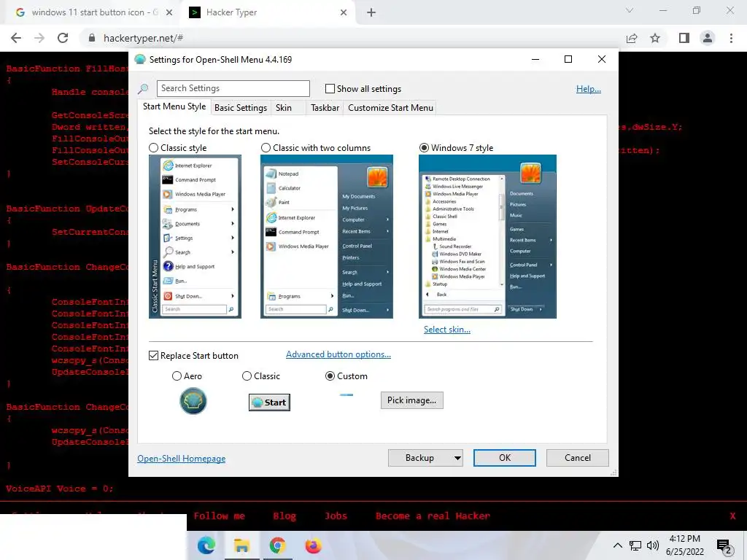Enable Show all settings checkbox
Viewport: 747px width, 560px height.
coord(330,88)
